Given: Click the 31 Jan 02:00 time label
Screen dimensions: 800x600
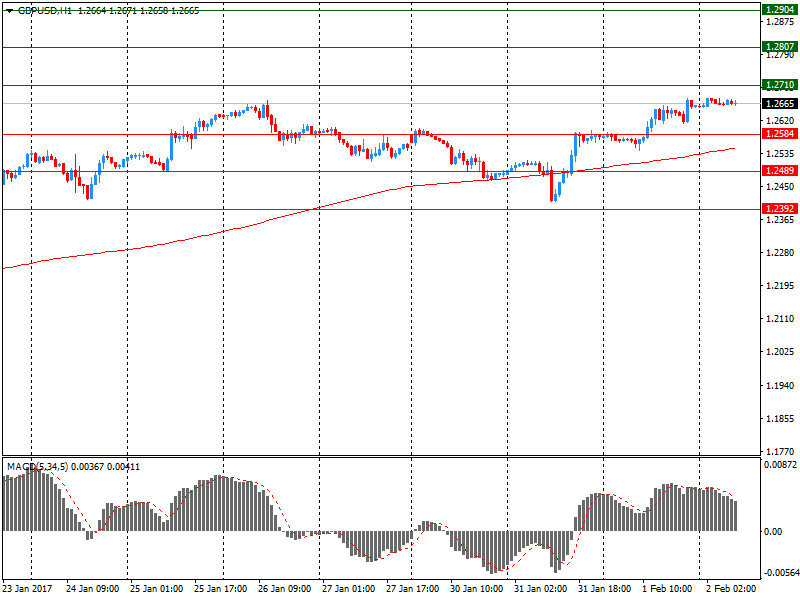Looking at the screenshot, I should point(540,589).
